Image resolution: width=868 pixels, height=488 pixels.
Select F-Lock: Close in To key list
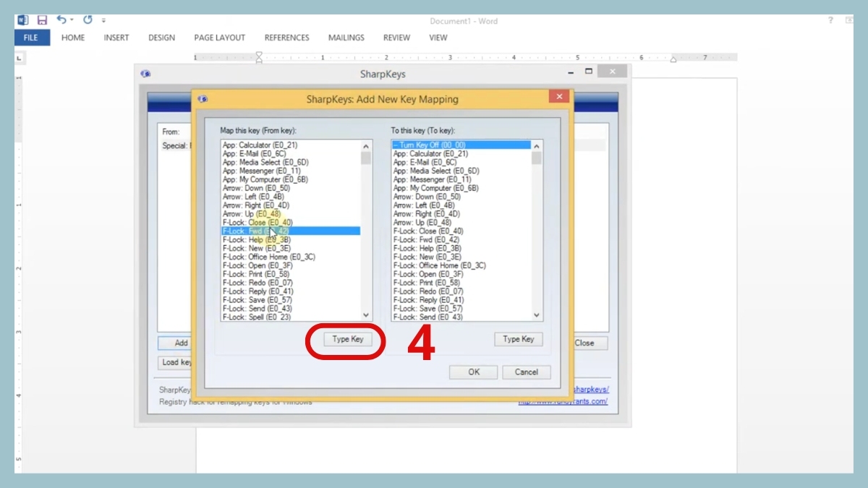click(x=461, y=231)
